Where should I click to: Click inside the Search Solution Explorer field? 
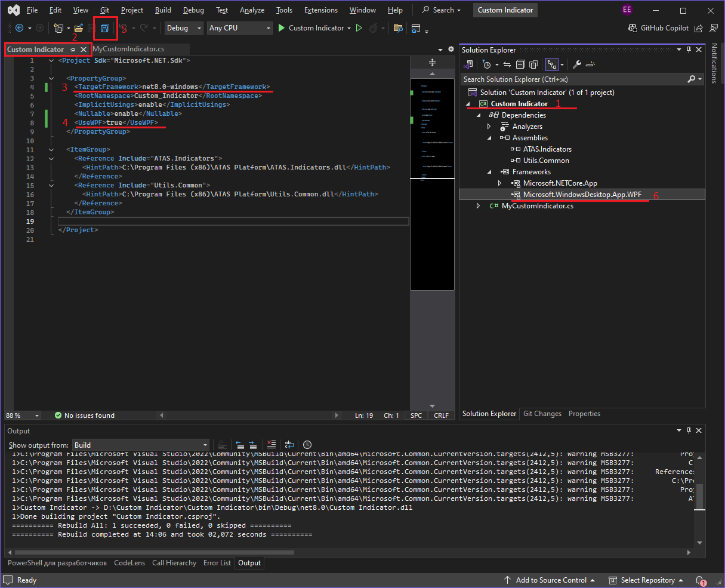tap(574, 79)
